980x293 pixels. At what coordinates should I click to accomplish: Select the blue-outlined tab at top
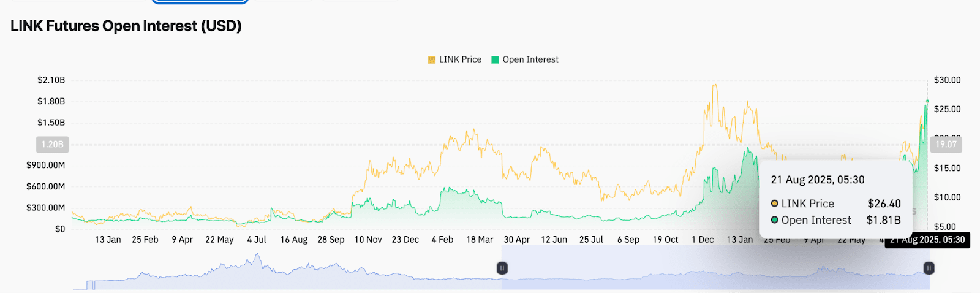click(200, 1)
